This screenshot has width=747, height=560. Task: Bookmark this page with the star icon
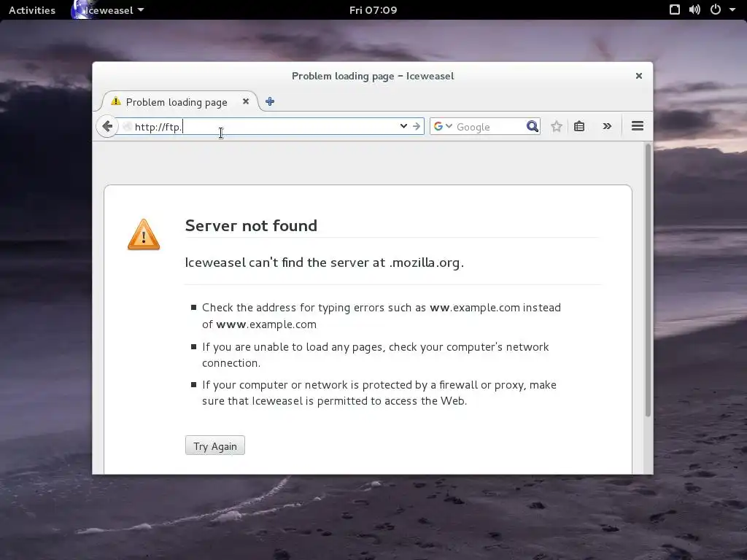point(557,126)
